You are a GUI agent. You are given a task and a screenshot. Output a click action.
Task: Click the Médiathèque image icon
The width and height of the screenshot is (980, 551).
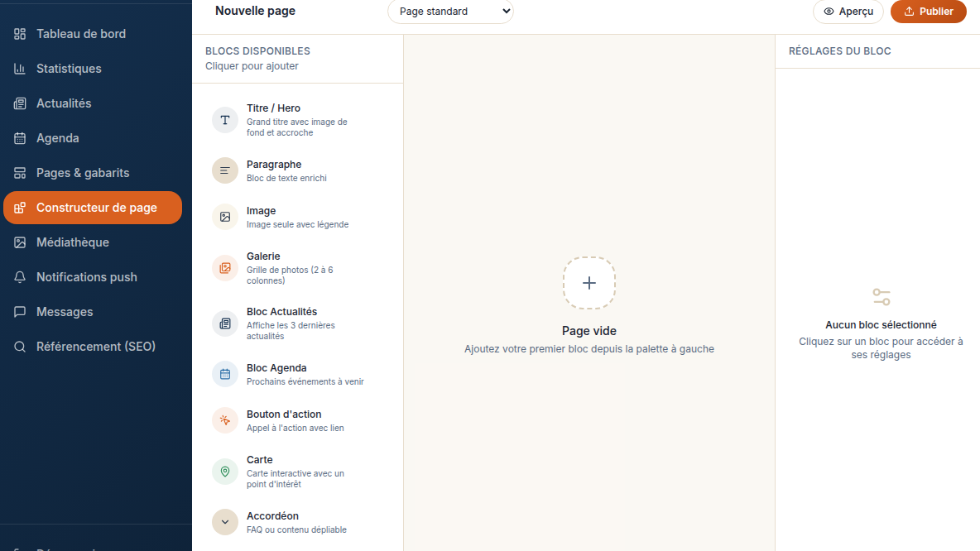[x=20, y=242]
